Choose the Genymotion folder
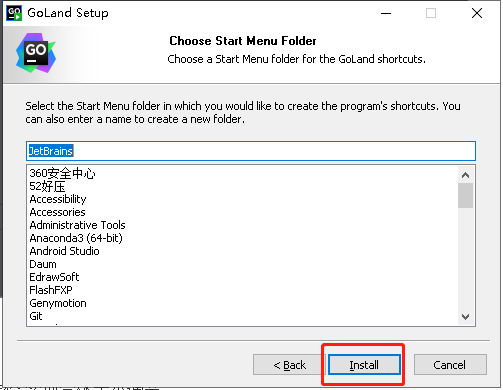The image size is (503, 390). click(58, 303)
